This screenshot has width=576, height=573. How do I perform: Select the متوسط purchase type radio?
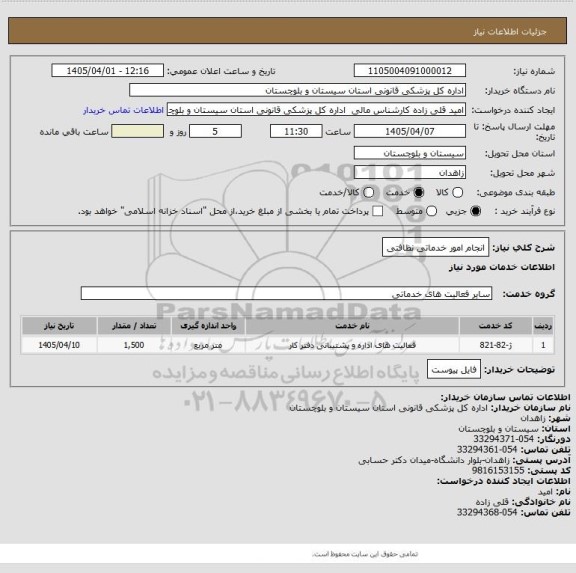[x=431, y=211]
